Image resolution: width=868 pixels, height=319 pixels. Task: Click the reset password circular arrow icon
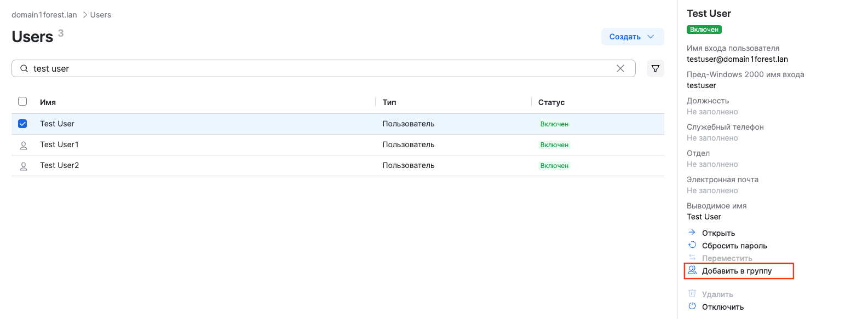click(692, 245)
